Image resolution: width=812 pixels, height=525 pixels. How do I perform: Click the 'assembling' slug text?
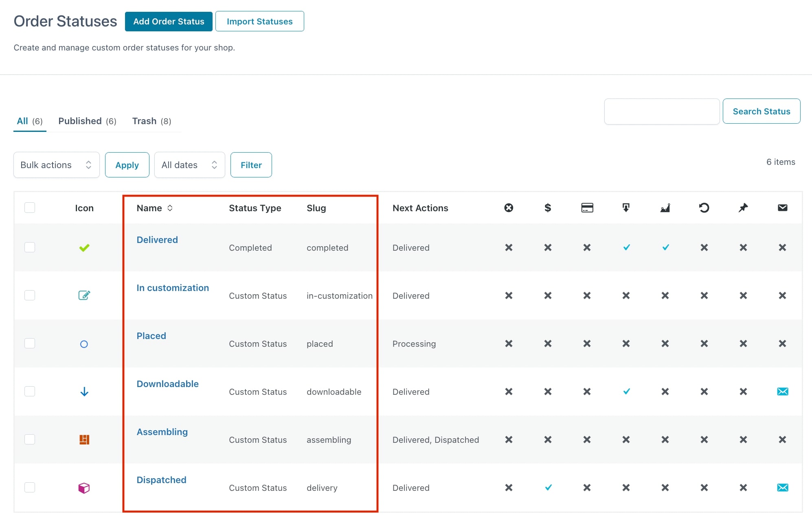click(329, 440)
